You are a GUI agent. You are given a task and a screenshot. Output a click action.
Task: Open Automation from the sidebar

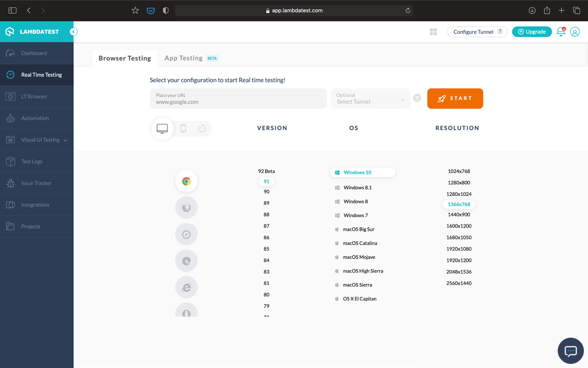coord(35,118)
